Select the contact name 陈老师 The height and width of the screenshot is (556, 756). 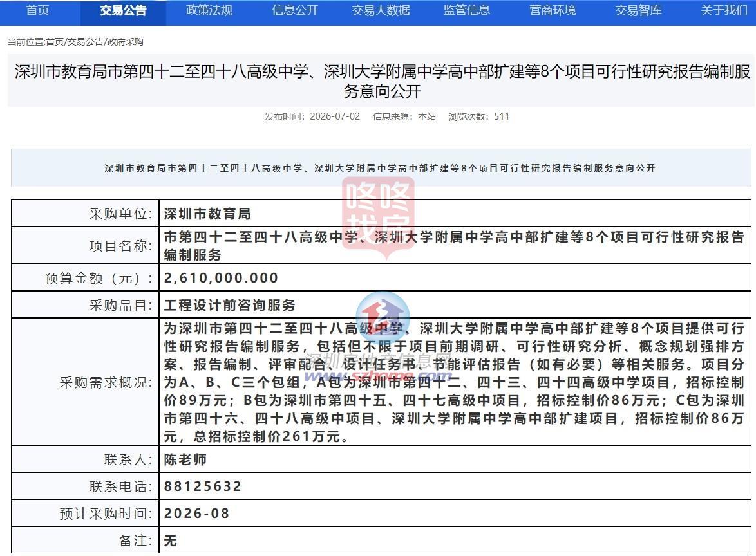[185, 459]
